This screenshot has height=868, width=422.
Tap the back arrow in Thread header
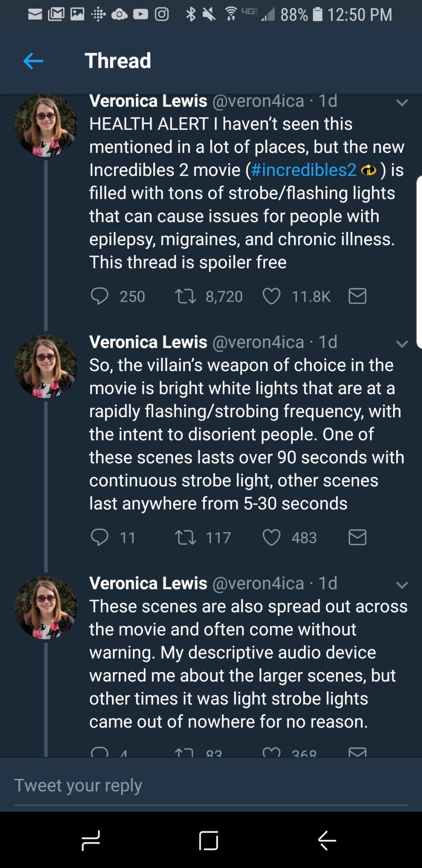tap(33, 61)
